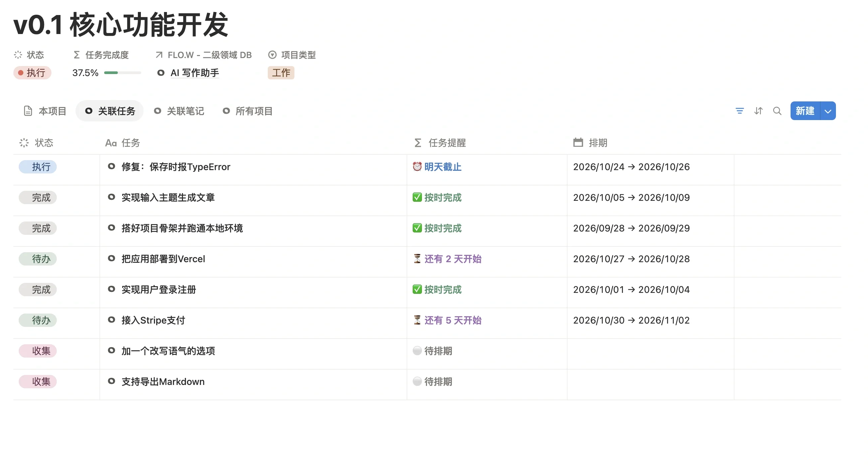Open the 排期 column header
Screen dimensions: 868x467
[590, 143]
